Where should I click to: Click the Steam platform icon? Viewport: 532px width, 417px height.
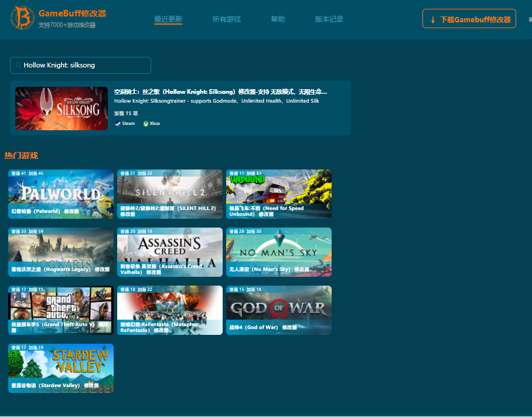(118, 124)
